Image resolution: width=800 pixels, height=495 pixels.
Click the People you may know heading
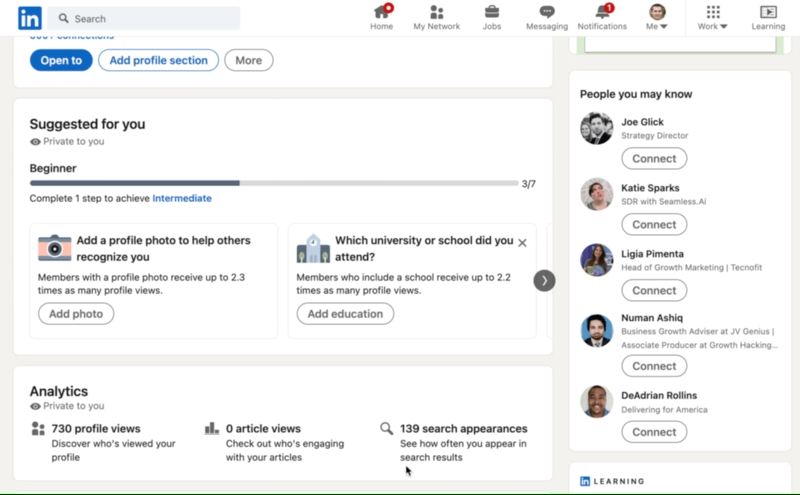pos(636,94)
